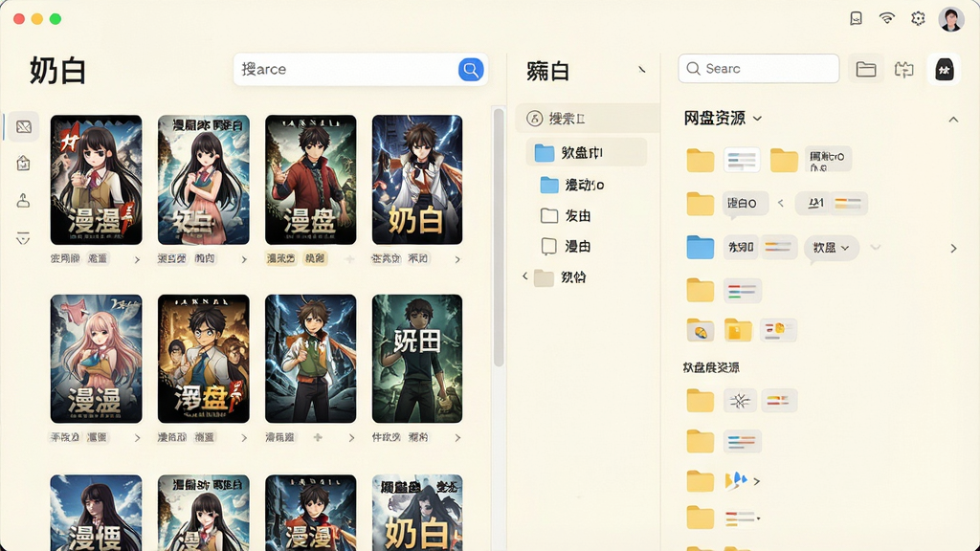The height and width of the screenshot is (551, 980).
Task: Click the arrow beside the 痛白 panel title
Action: 642,69
